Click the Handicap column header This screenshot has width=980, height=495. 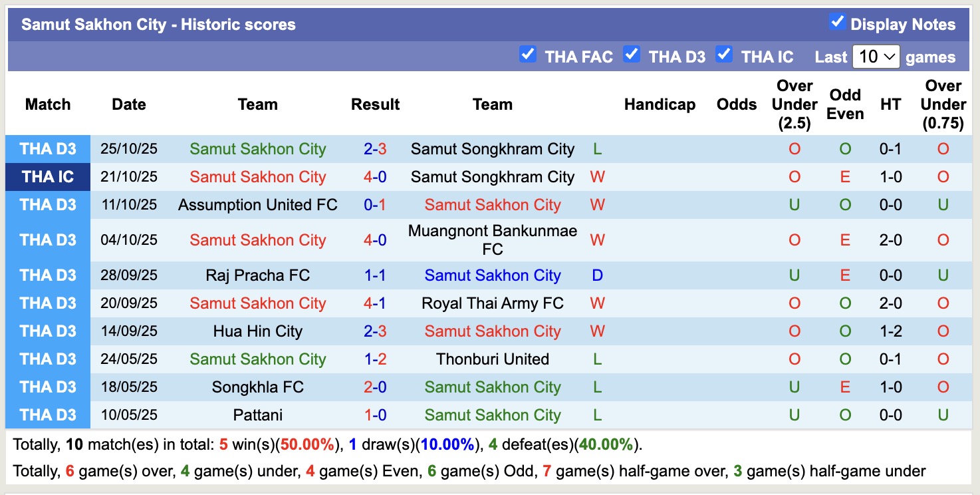pyautogui.click(x=660, y=104)
